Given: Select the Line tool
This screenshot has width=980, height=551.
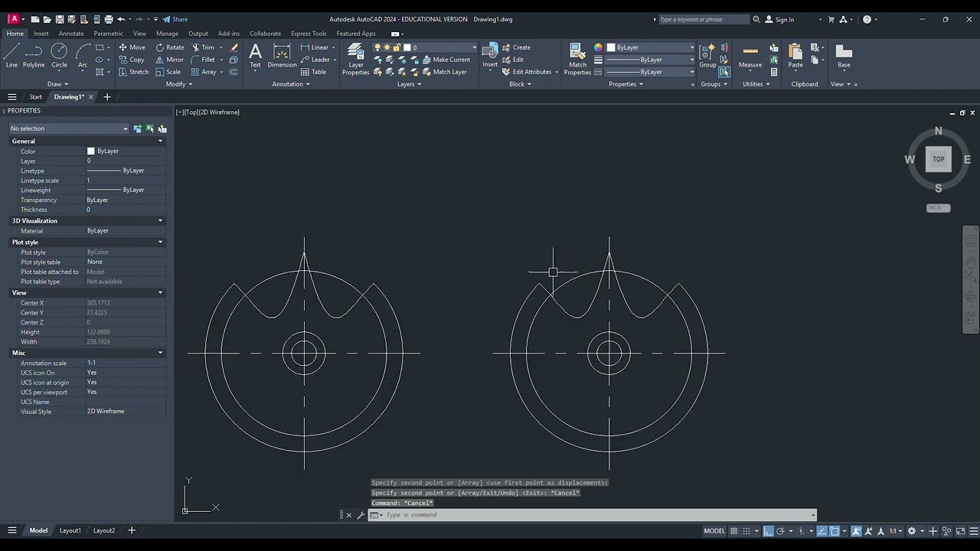Looking at the screenshot, I should tap(11, 56).
